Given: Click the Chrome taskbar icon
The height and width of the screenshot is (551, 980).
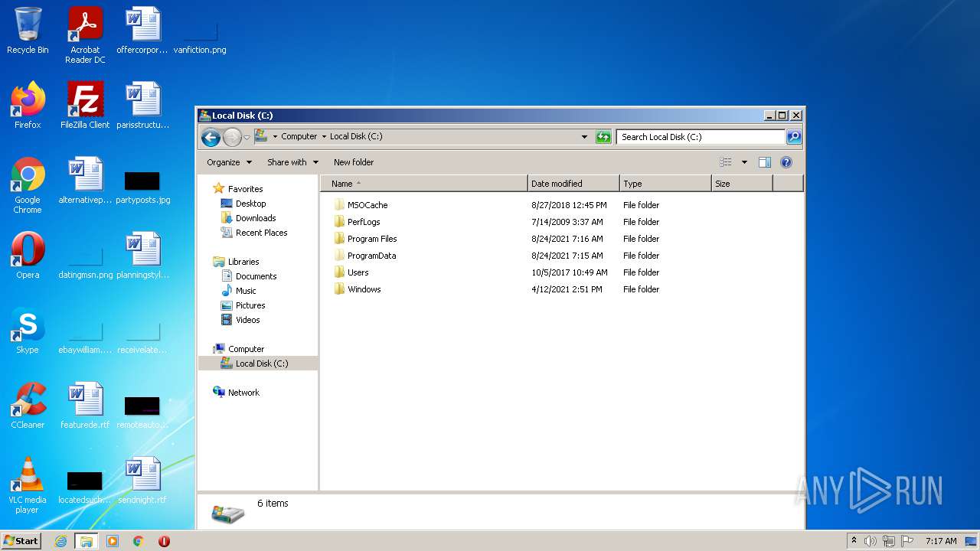Looking at the screenshot, I should pos(139,541).
